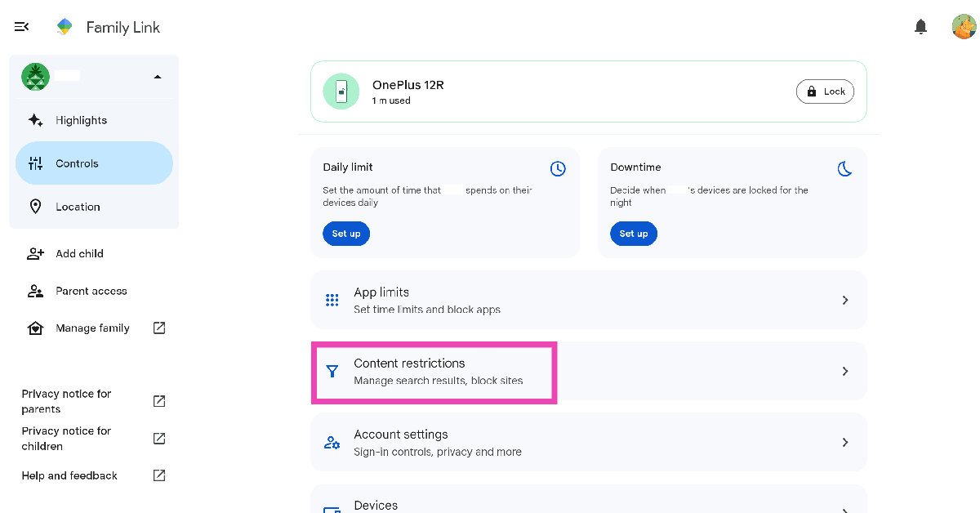Click the Downtime moon icon

pos(845,168)
